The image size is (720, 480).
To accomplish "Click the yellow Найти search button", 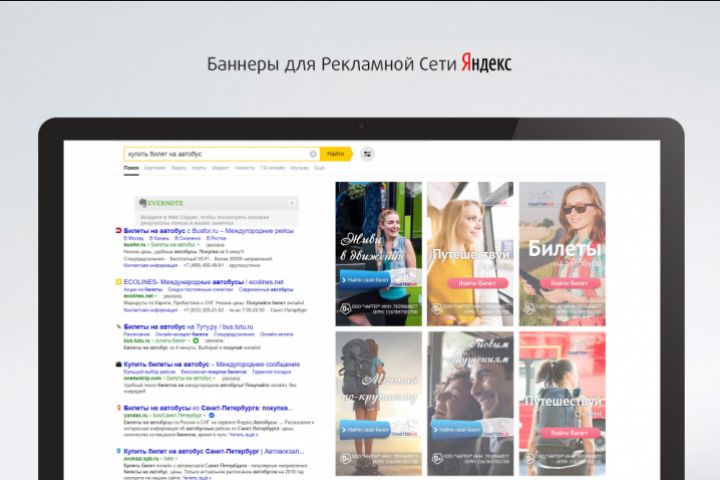I will coord(336,154).
